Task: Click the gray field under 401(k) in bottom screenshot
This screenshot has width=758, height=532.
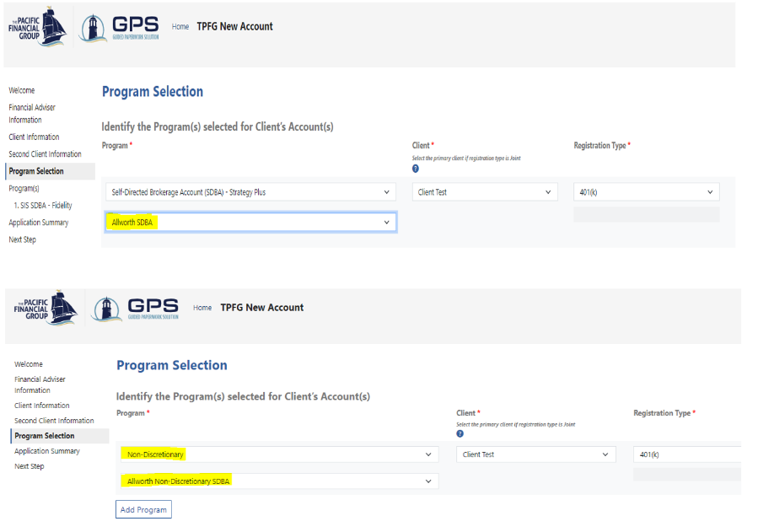Action: [x=687, y=475]
